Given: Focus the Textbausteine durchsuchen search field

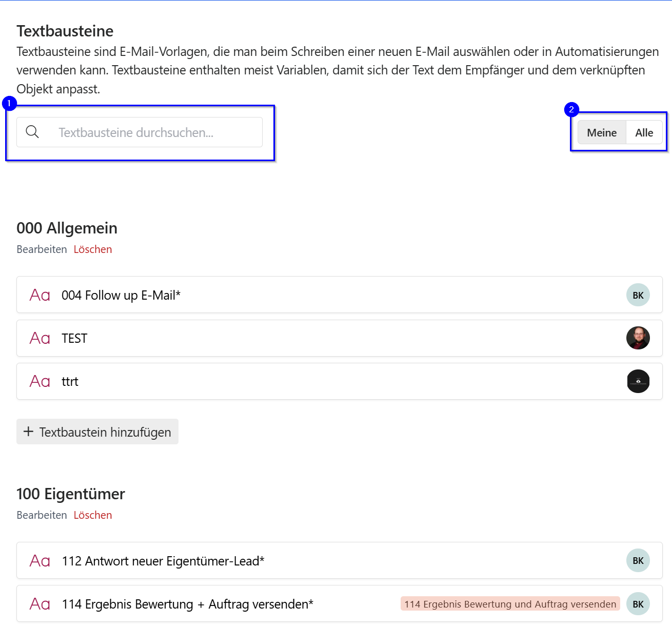Looking at the screenshot, I should [x=154, y=132].
